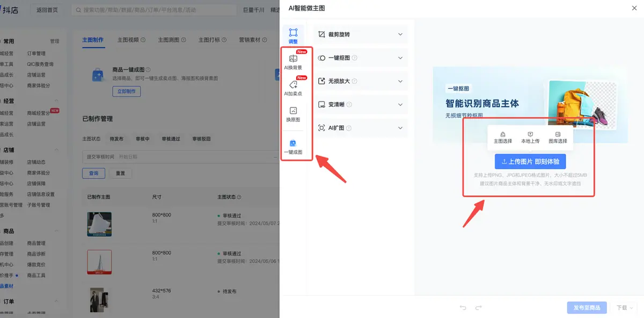Switch to the 主图制作 tab
Image resolution: width=644 pixels, height=318 pixels.
pos(93,40)
